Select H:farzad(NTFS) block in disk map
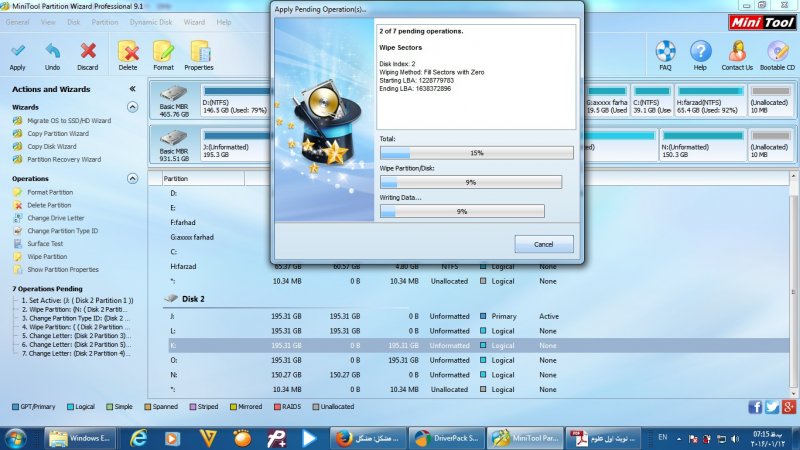The height and width of the screenshot is (450, 800). tap(709, 101)
